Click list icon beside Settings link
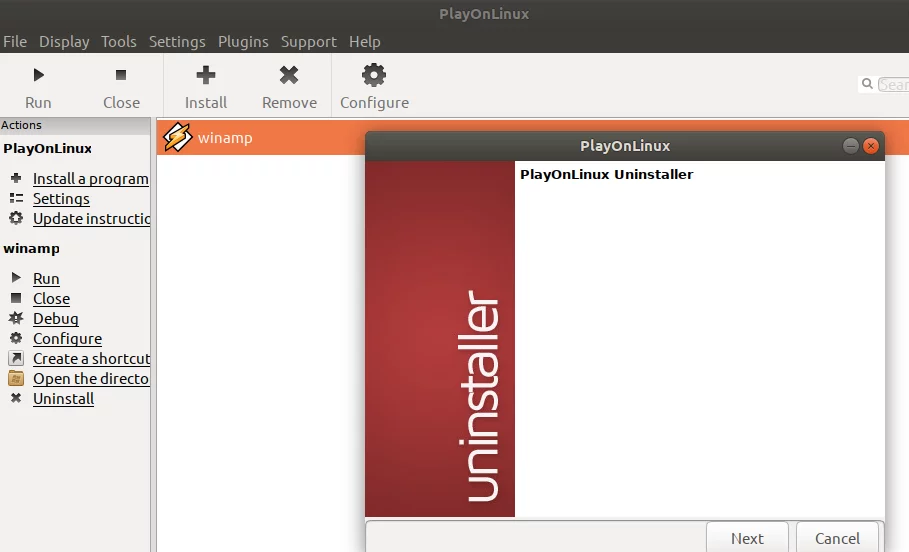Screen dimensions: 909x552 16,198
